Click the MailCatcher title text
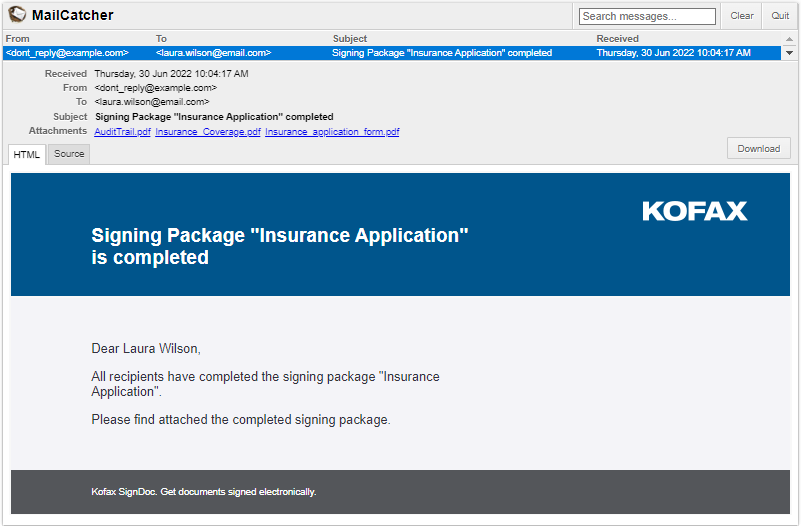 [x=73, y=15]
